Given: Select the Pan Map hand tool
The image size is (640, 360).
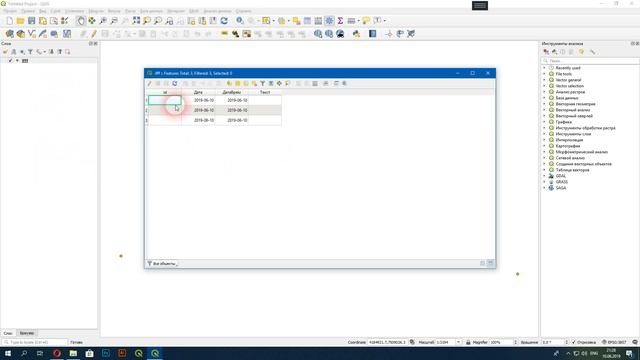Looking at the screenshot, I should coord(81,21).
